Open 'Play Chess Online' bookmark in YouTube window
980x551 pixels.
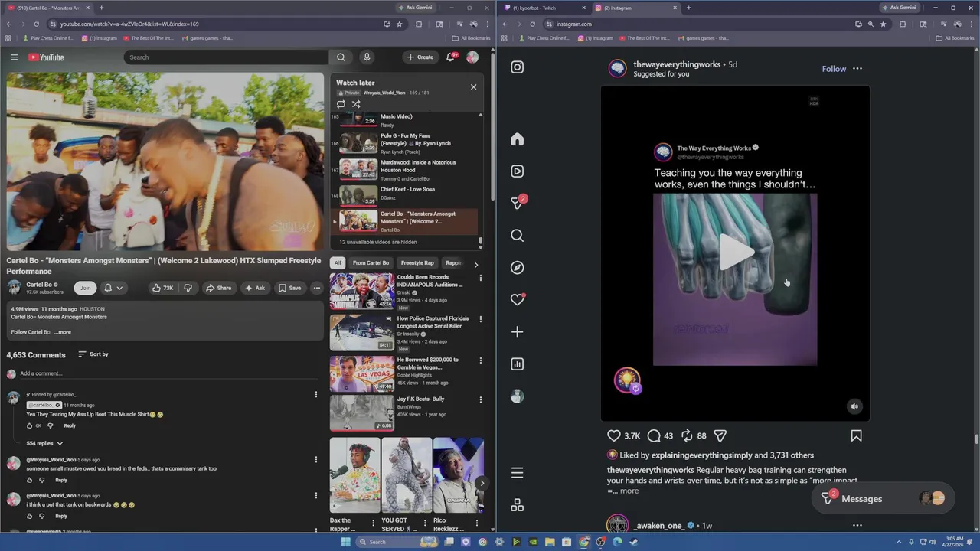47,37
